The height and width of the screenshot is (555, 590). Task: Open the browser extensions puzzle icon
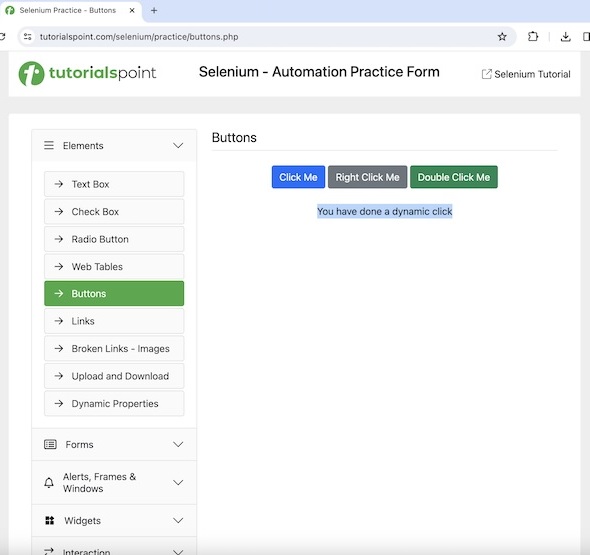click(x=533, y=36)
